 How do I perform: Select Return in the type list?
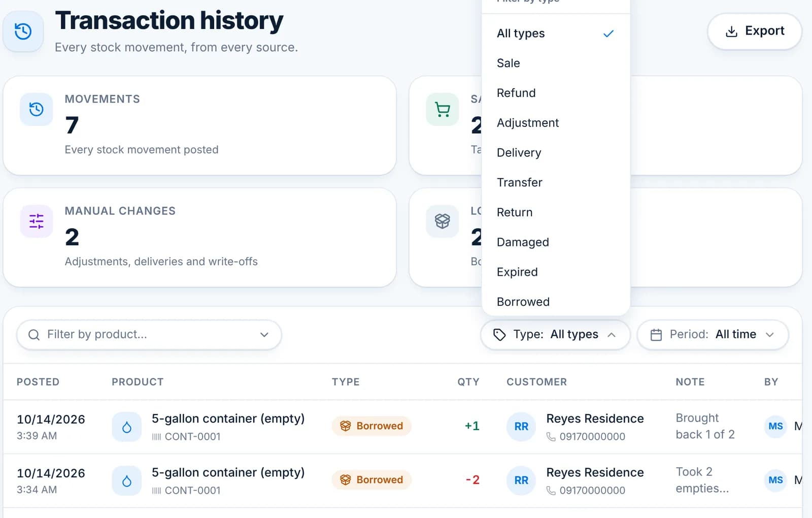coord(556,212)
